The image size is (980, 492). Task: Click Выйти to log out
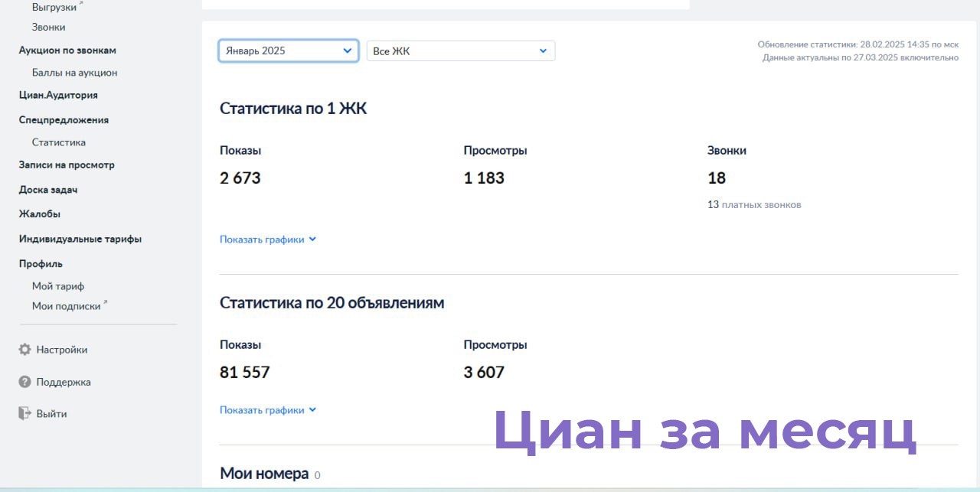point(51,414)
